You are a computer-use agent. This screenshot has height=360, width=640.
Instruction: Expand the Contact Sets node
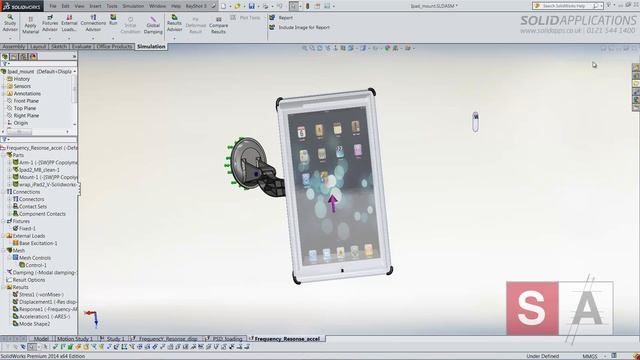[x=10, y=207]
